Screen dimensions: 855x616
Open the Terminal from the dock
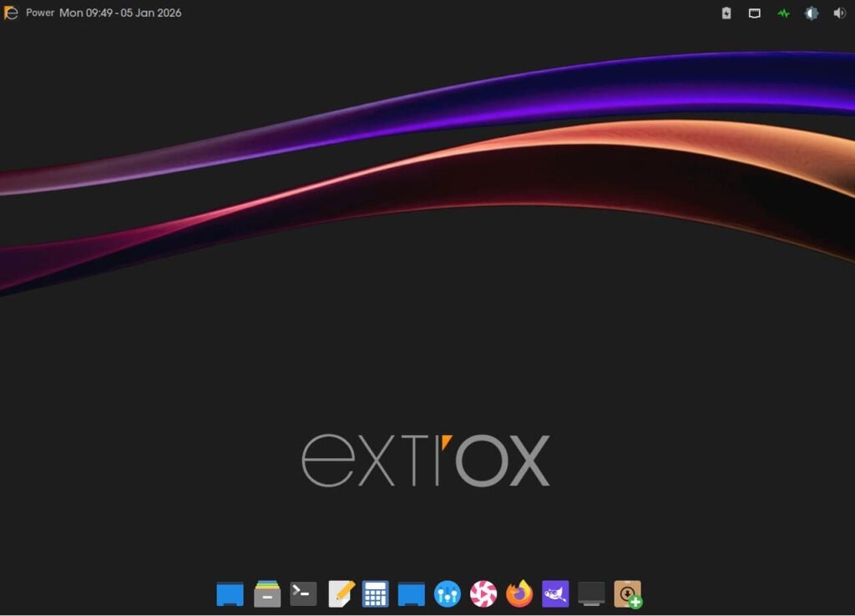(301, 593)
